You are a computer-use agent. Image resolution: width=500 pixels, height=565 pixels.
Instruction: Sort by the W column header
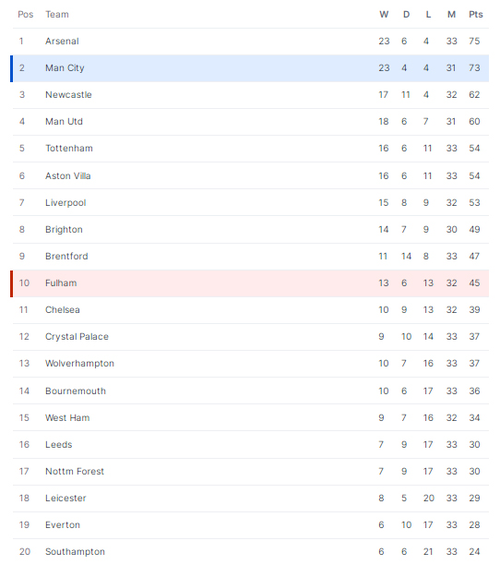point(384,15)
